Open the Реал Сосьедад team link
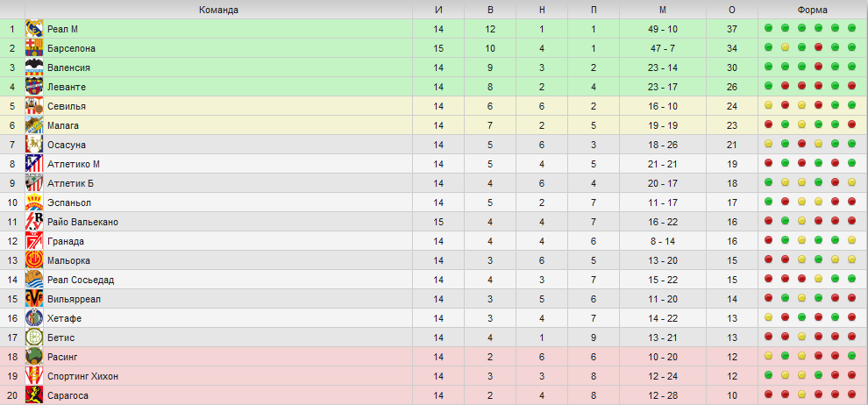Image resolution: width=868 pixels, height=405 pixels. coord(81,280)
